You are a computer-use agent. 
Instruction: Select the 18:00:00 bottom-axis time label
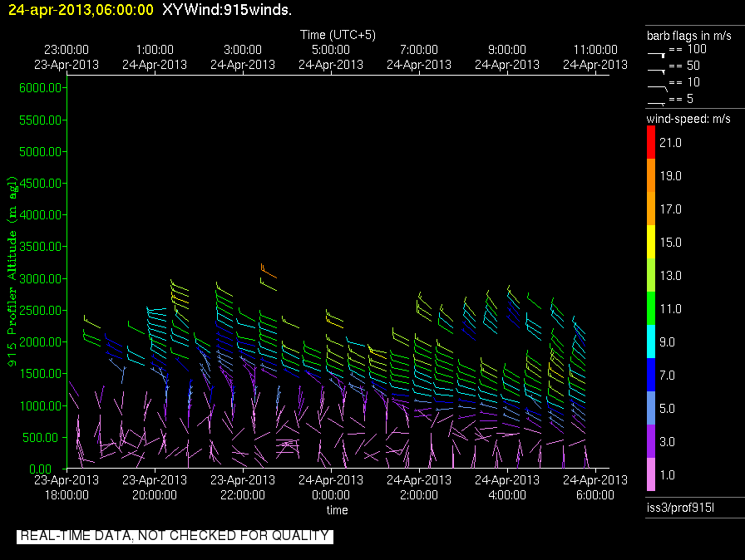coord(67,495)
